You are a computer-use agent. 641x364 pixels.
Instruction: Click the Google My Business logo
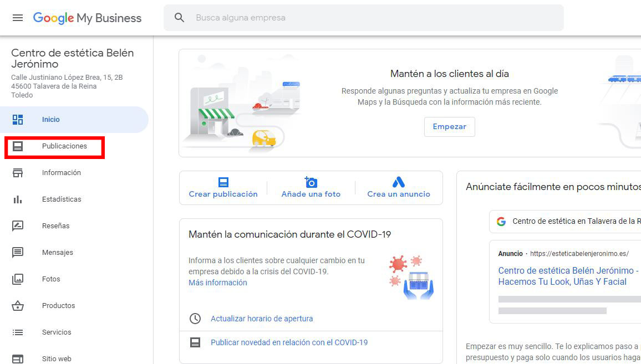[87, 18]
